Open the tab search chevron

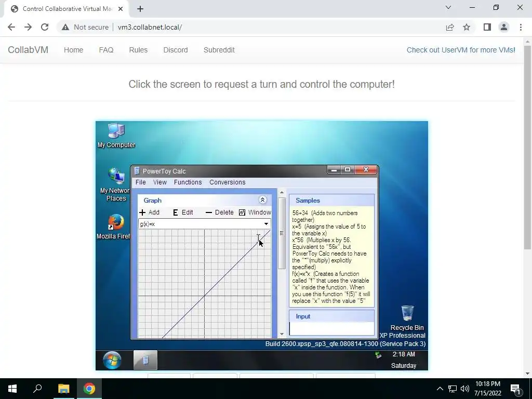[x=448, y=7]
